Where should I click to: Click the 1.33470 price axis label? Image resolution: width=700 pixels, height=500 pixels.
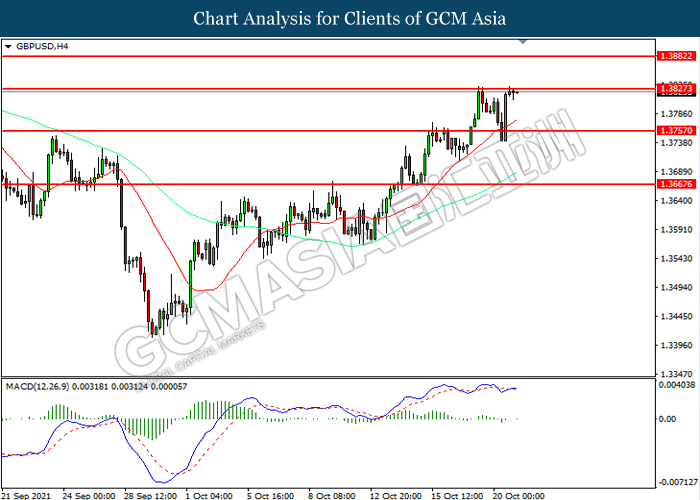[676, 374]
